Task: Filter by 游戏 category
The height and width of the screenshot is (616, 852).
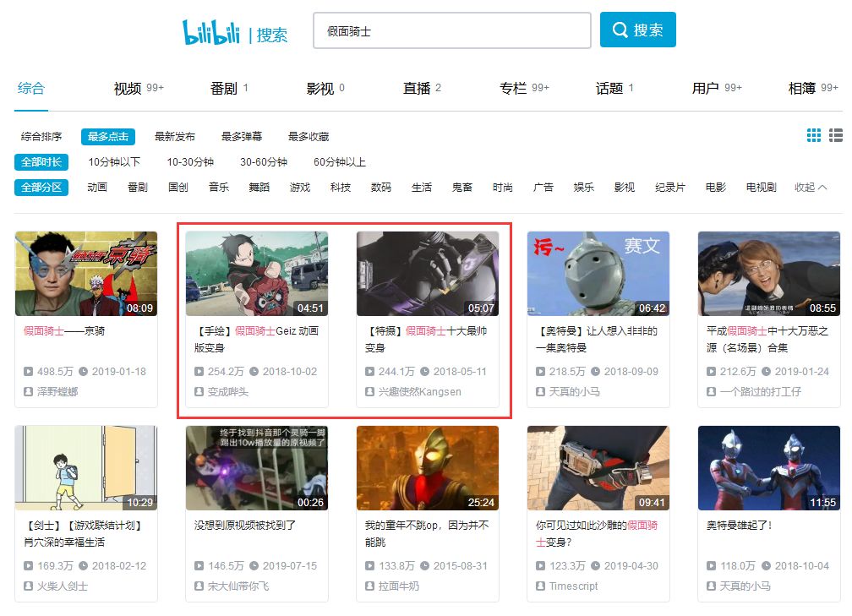Action: click(300, 188)
